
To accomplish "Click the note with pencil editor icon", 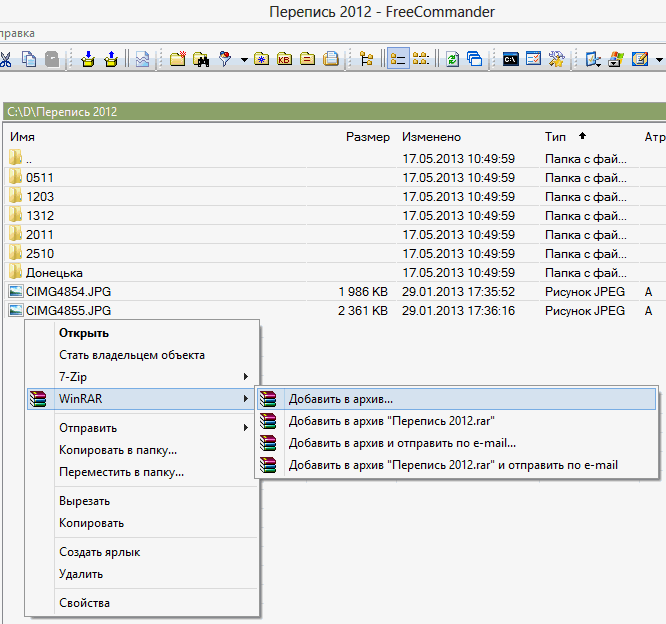I will [640, 58].
